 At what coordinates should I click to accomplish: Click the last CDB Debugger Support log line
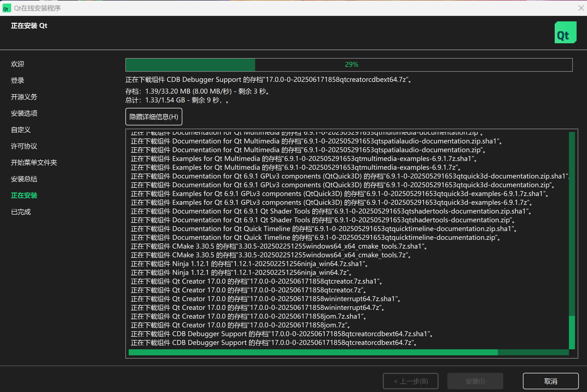[x=274, y=342]
